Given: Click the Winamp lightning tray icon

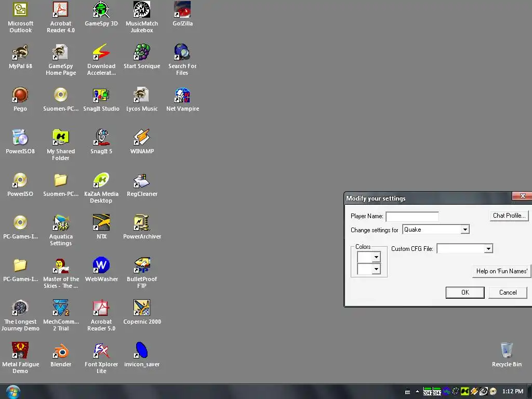Looking at the screenshot, I should click(x=474, y=391).
